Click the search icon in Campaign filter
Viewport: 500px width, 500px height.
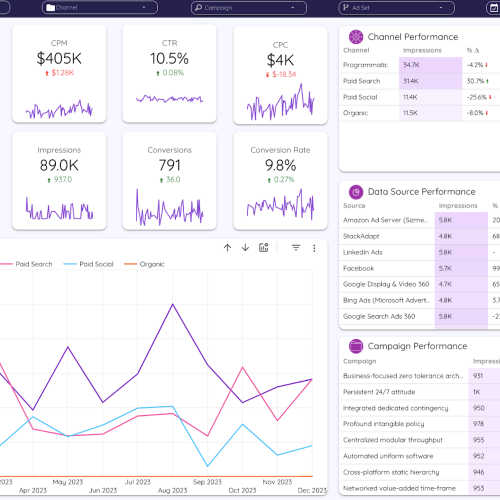coord(199,7)
